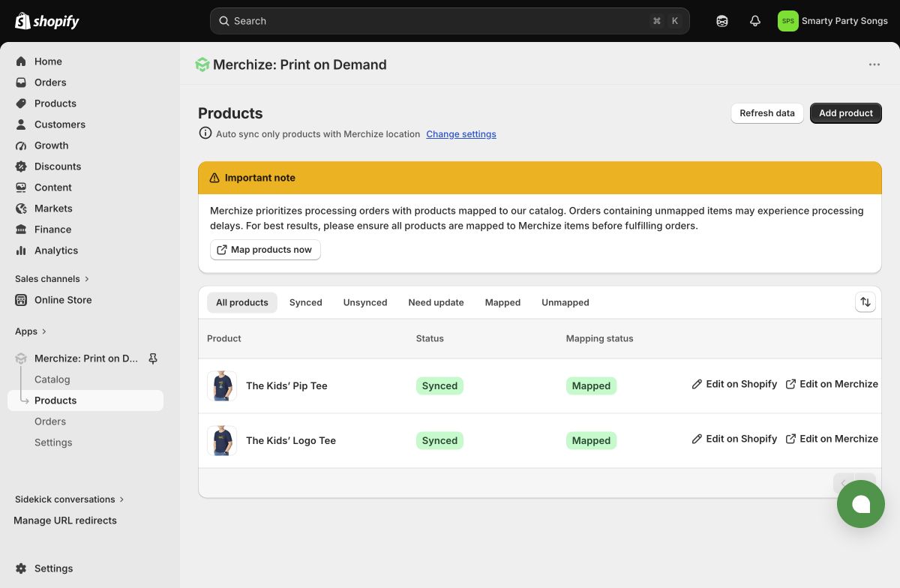Click The Kids' Pip Tee thumbnail
The image size is (900, 588).
[222, 385]
